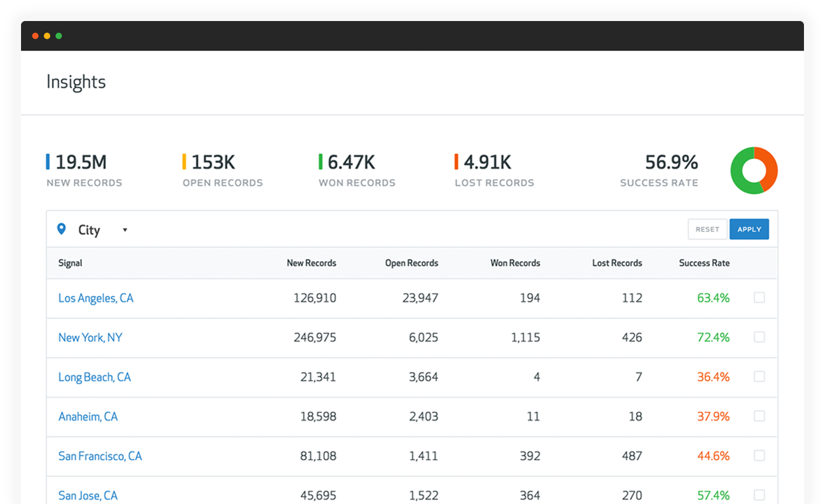
Task: Select the Long Beach, CA row checkbox
Action: (x=759, y=377)
